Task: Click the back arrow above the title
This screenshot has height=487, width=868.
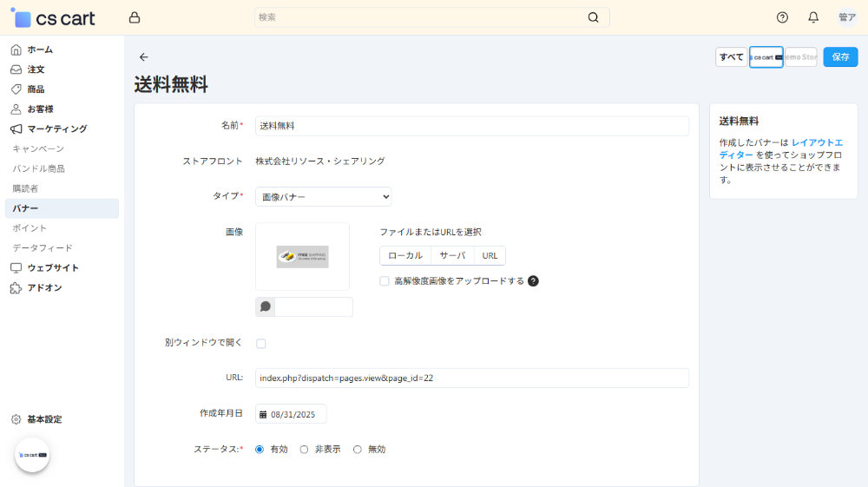Action: coord(144,57)
